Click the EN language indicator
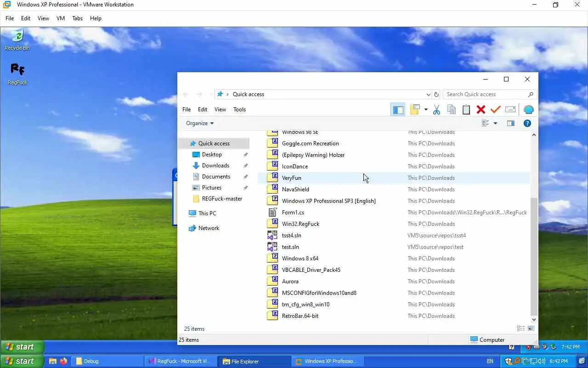This screenshot has height=368, width=588. [490, 361]
